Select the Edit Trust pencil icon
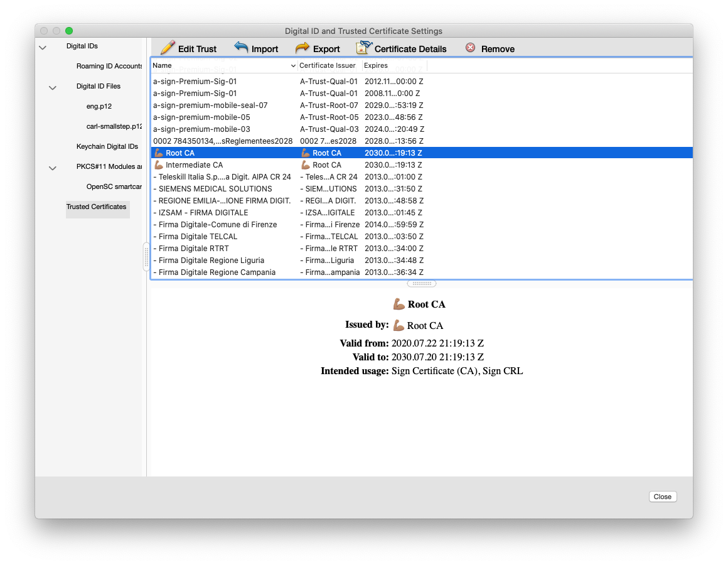This screenshot has width=728, height=565. [x=168, y=47]
